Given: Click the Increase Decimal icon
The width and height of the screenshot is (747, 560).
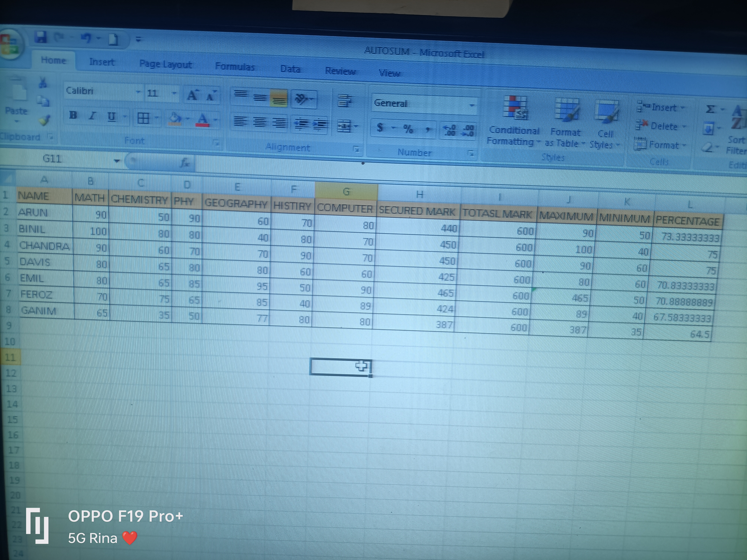Looking at the screenshot, I should [450, 130].
